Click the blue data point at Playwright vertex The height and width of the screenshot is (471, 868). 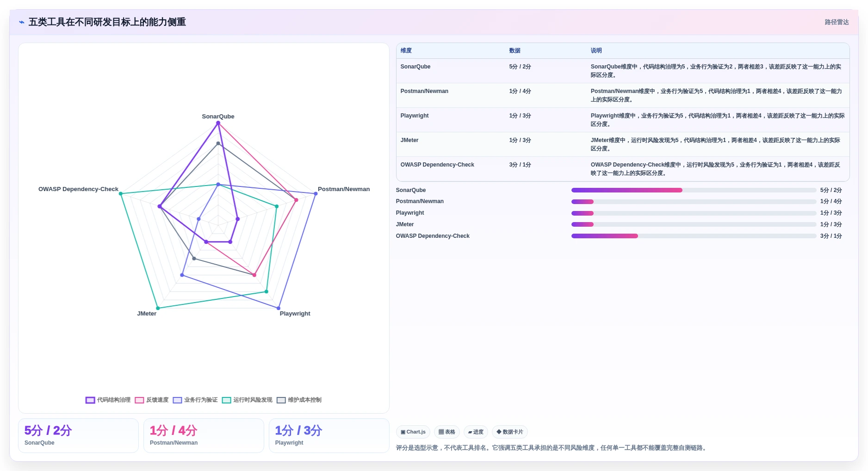tap(279, 308)
